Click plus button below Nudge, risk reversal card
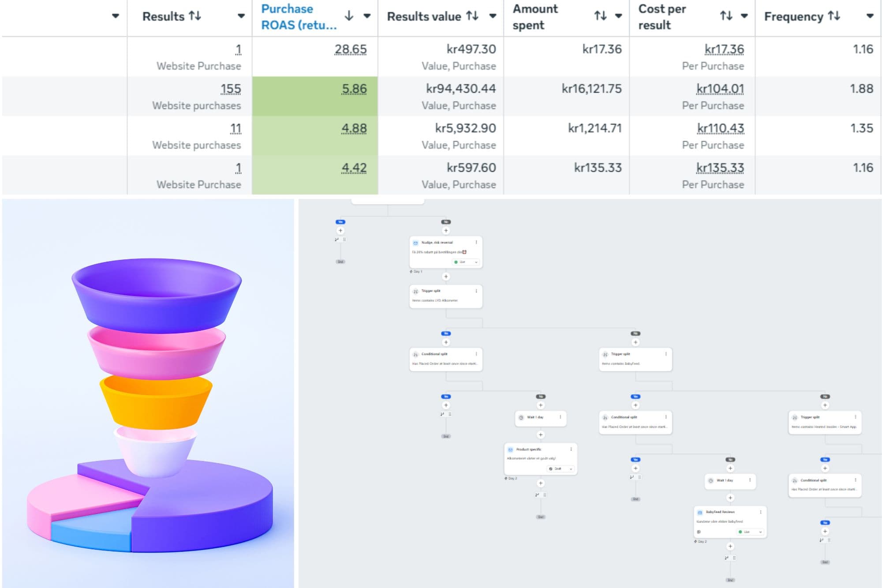Screen dimensions: 882x588 [446, 277]
